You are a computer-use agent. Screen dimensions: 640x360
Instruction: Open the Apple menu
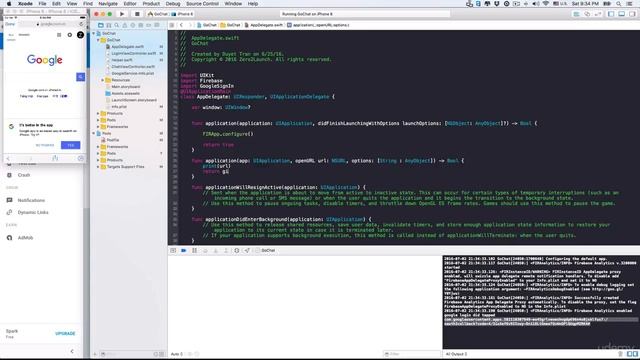pyautogui.click(x=9, y=4)
